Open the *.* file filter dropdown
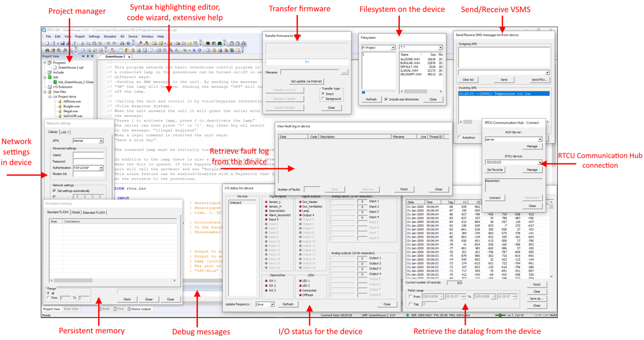The height and width of the screenshot is (340, 644). point(440,47)
